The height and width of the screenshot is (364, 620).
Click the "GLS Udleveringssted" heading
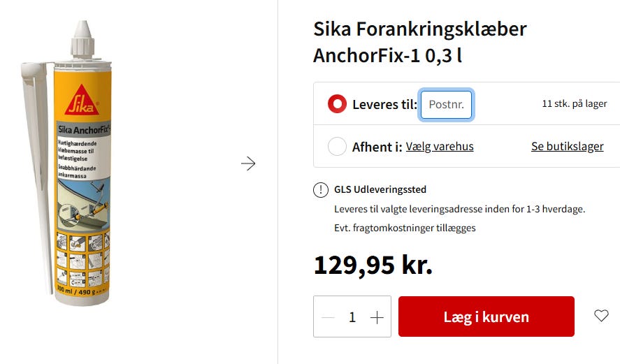(380, 189)
